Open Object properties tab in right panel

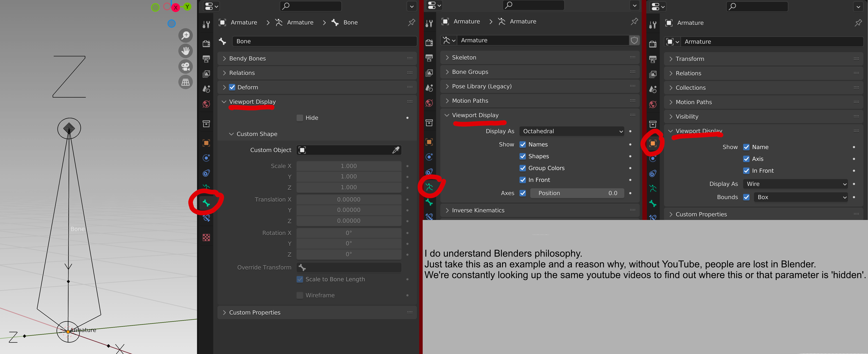tap(653, 143)
